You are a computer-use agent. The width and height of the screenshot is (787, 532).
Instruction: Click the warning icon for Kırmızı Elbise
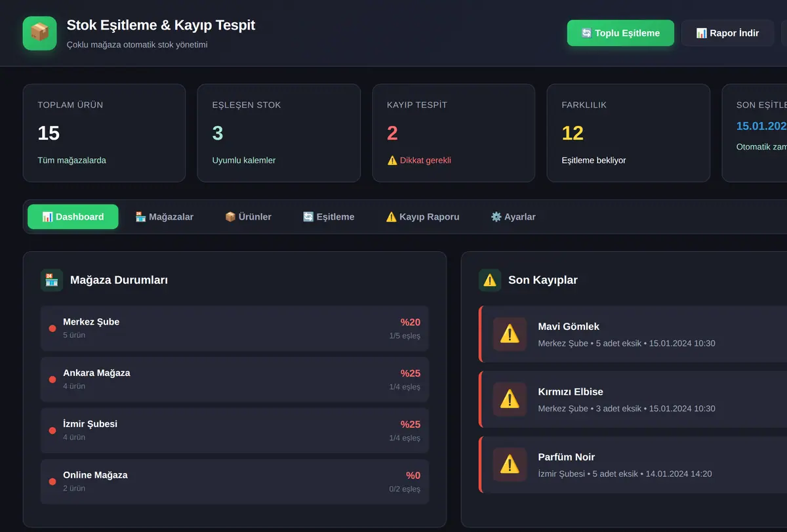(510, 399)
